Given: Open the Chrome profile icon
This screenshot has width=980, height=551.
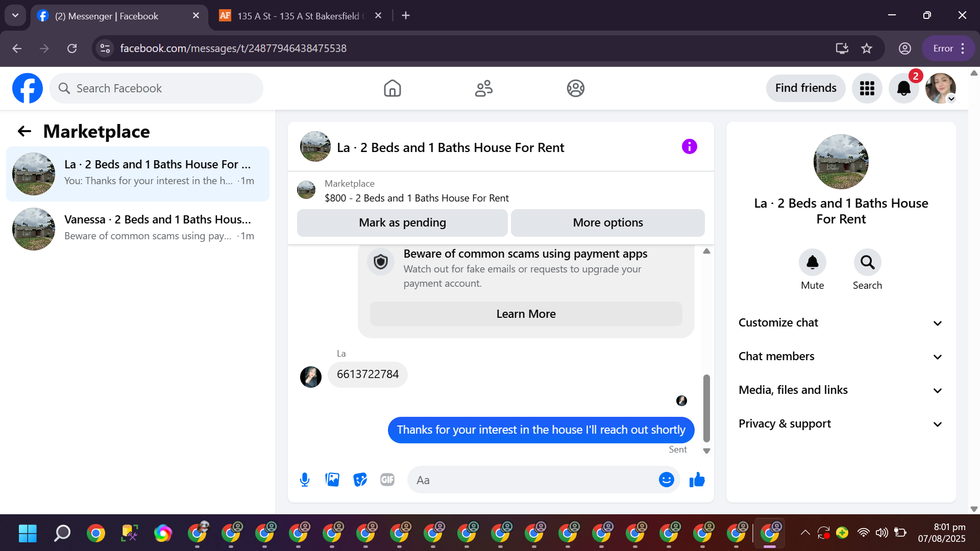Looking at the screenshot, I should click(904, 48).
